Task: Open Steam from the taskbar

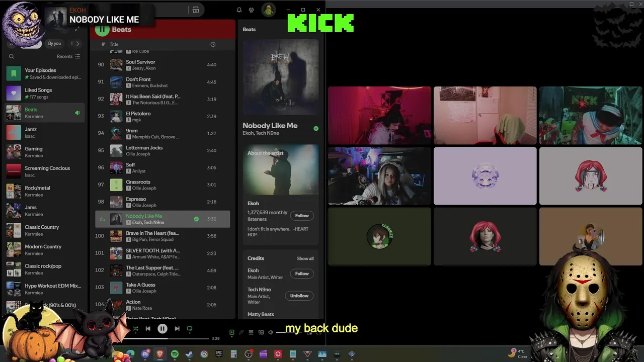Action: point(189,354)
